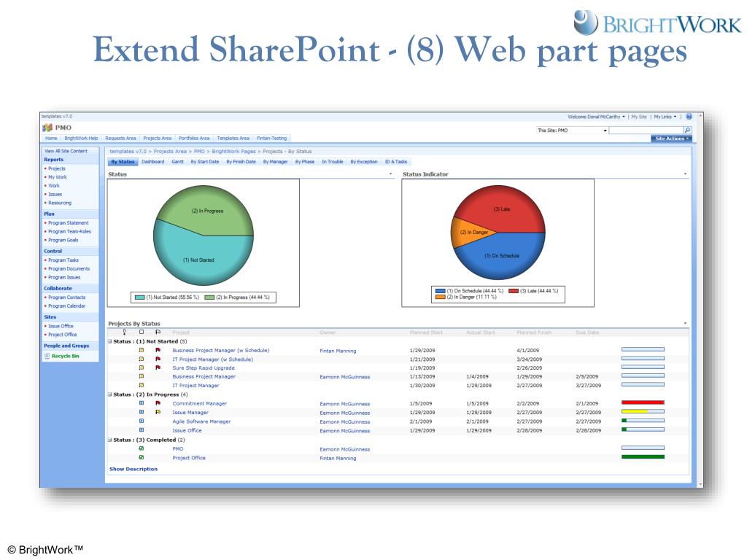Screen dimensions: 747x560
Task: Click In Danger orange legend swatch
Action: (440, 297)
